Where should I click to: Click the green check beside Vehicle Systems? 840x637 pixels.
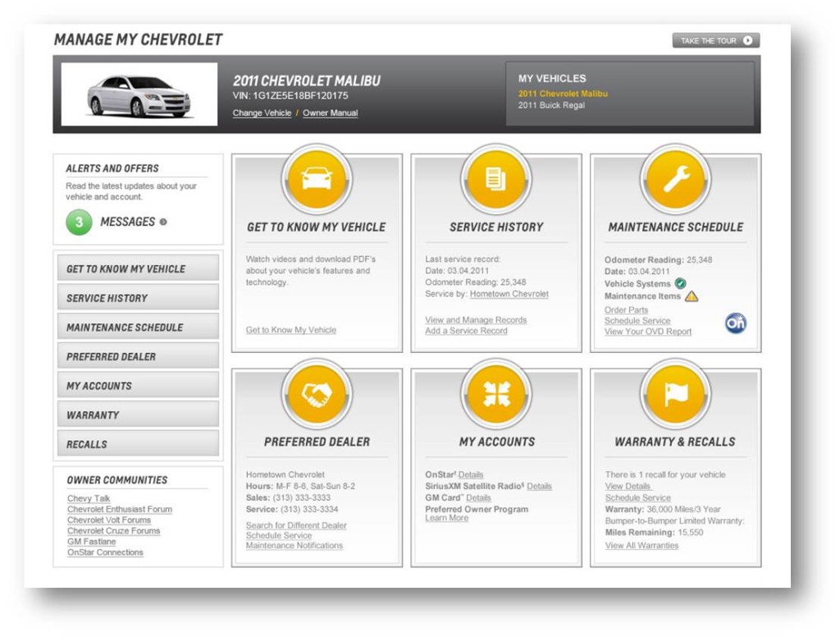[680, 283]
